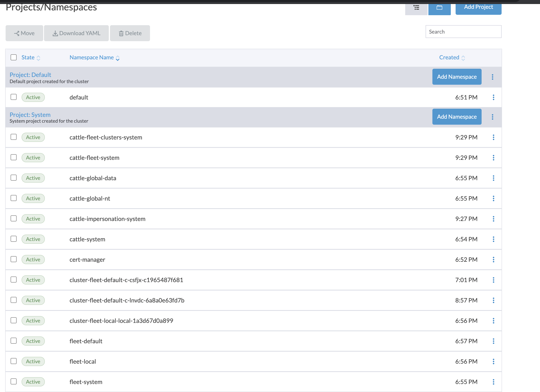Open options menu for Project: System
540x392 pixels.
tap(492, 116)
